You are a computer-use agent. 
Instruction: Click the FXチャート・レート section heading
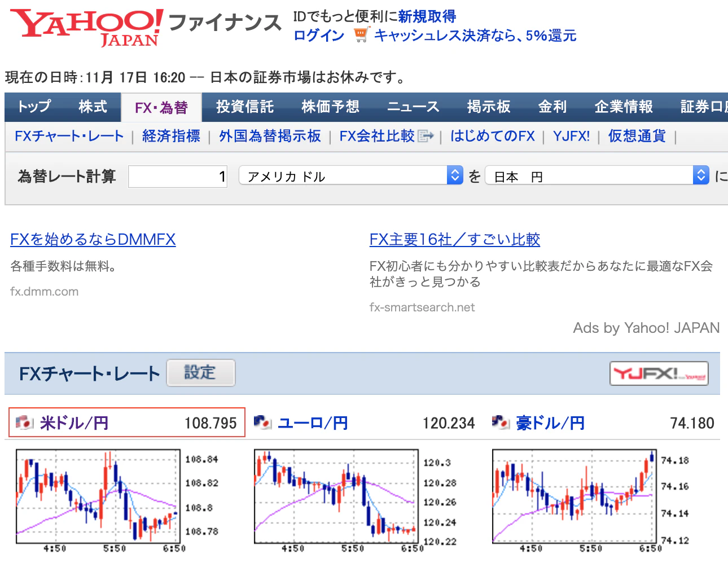(89, 373)
